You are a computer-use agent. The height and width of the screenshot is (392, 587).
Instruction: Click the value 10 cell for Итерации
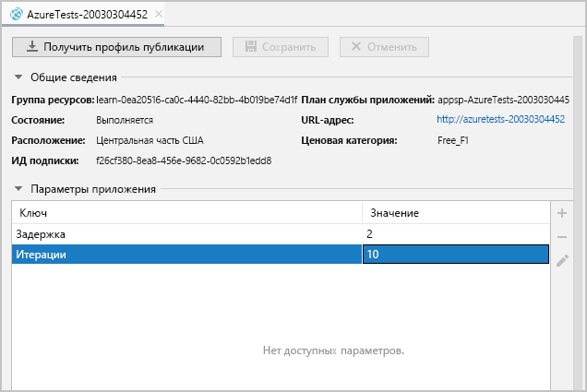coord(456,255)
